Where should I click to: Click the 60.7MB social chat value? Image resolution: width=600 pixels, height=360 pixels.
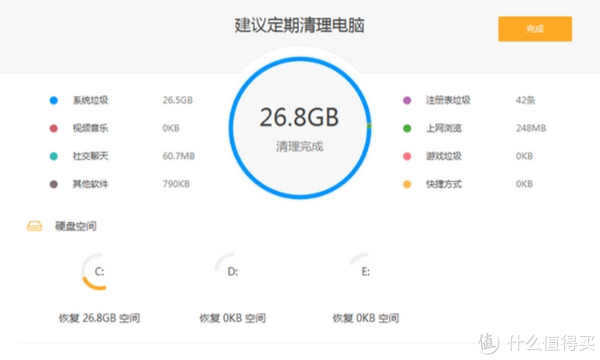point(179,156)
